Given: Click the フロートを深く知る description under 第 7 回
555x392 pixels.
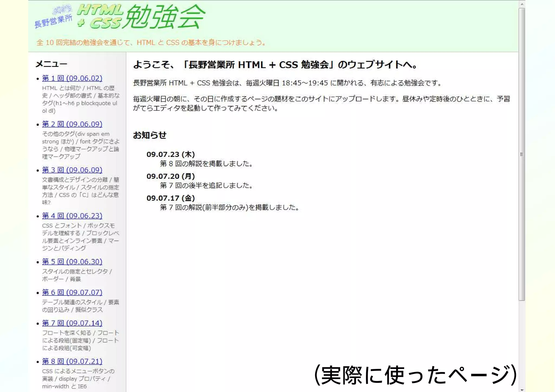Looking at the screenshot, I should 81,340.
